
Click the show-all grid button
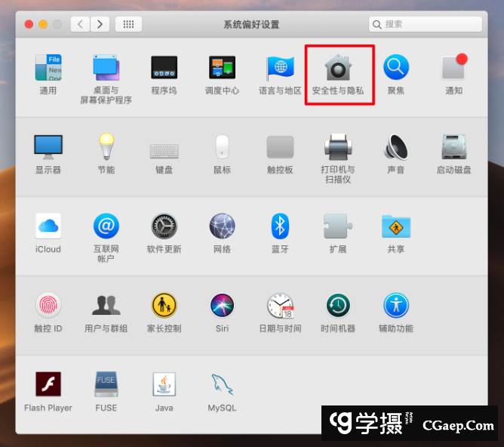click(128, 24)
